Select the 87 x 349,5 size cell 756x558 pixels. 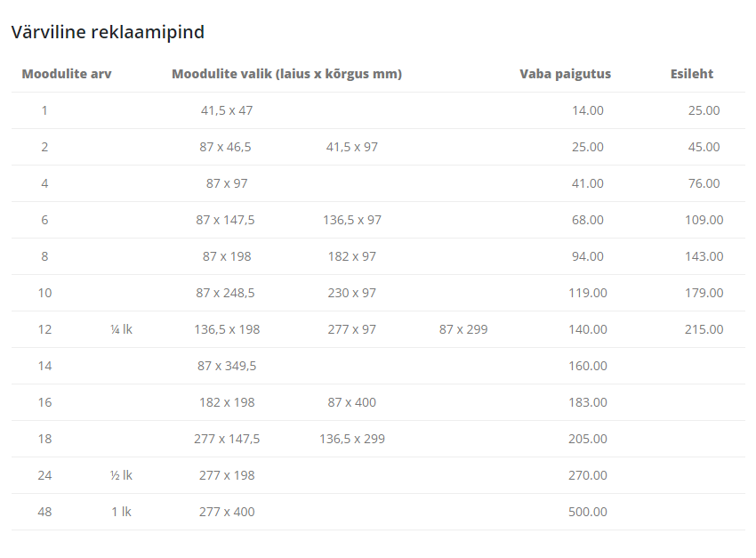(227, 366)
